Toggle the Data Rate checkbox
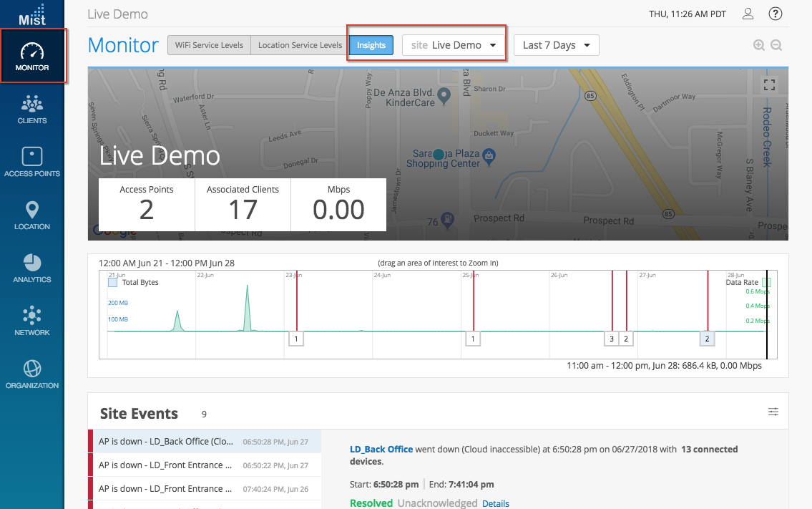The width and height of the screenshot is (812, 509). point(766,283)
